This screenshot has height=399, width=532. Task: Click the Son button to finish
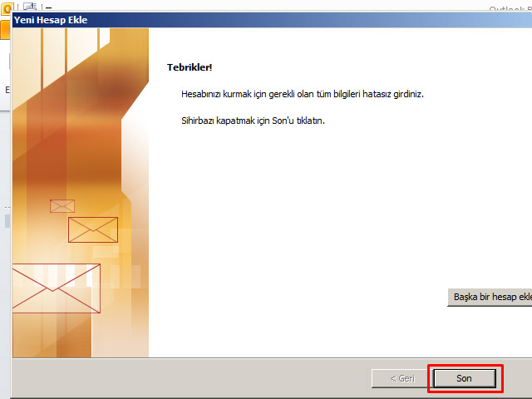pyautogui.click(x=464, y=378)
